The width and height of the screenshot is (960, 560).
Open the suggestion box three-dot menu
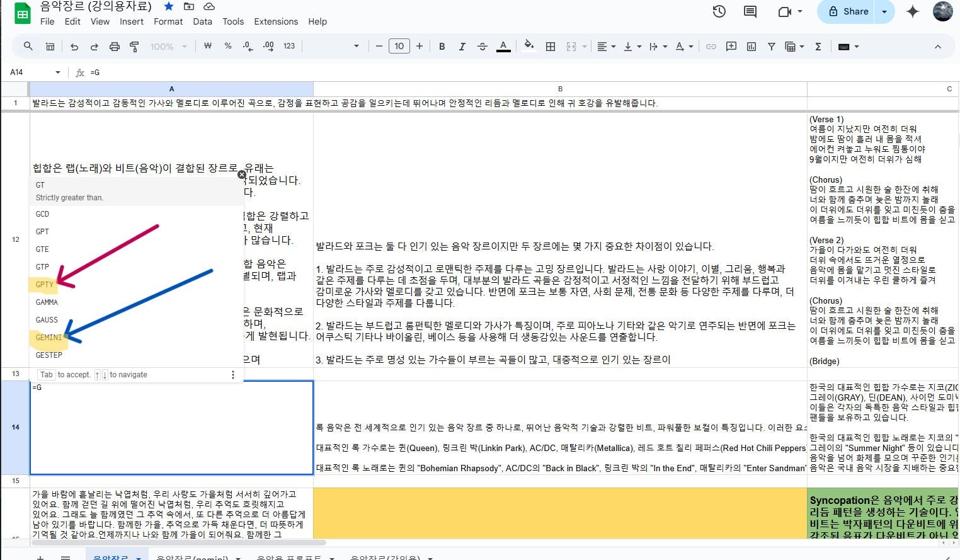point(233,375)
